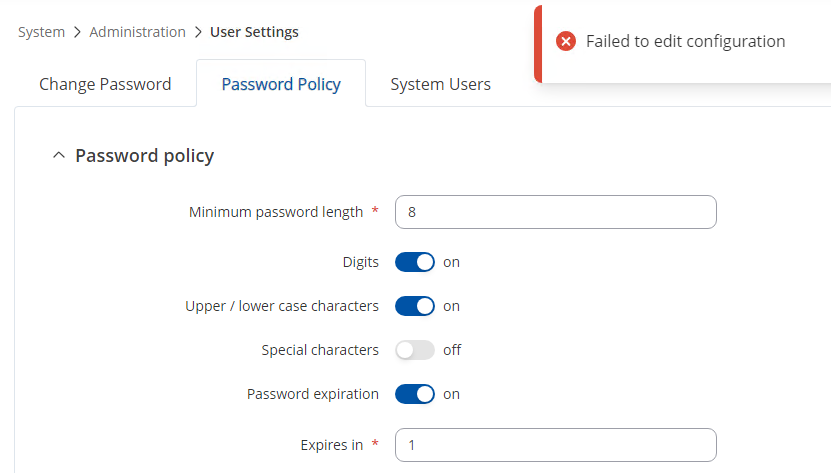Click the Special characters label
The height and width of the screenshot is (473, 831).
click(x=320, y=350)
